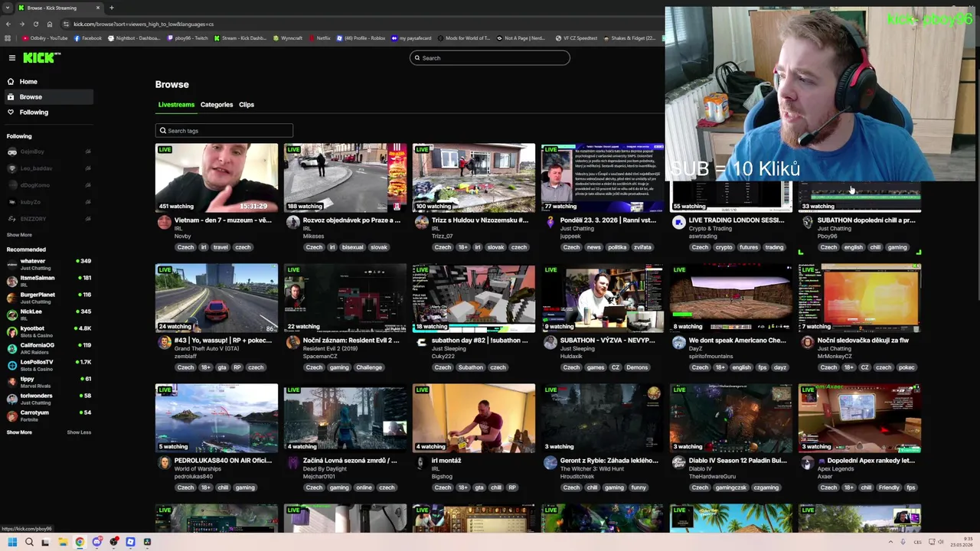The width and height of the screenshot is (980, 551).
Task: Open the Vietnam - den 7 stream thumbnail
Action: (x=217, y=178)
